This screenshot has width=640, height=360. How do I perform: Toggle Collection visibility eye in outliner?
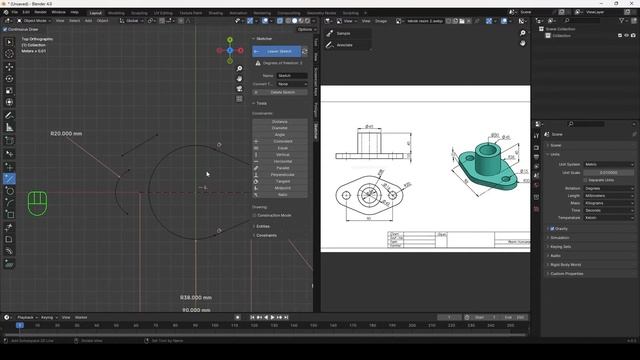[x=627, y=36]
